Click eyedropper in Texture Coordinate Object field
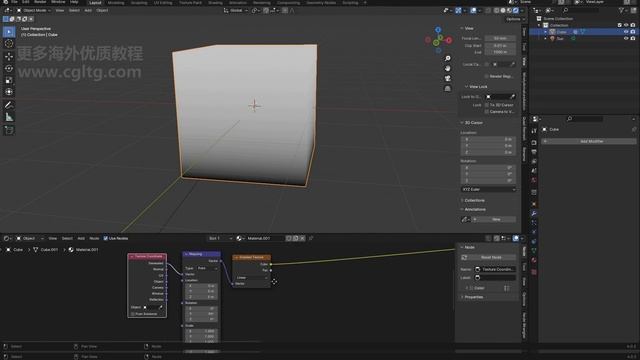 tap(160, 307)
